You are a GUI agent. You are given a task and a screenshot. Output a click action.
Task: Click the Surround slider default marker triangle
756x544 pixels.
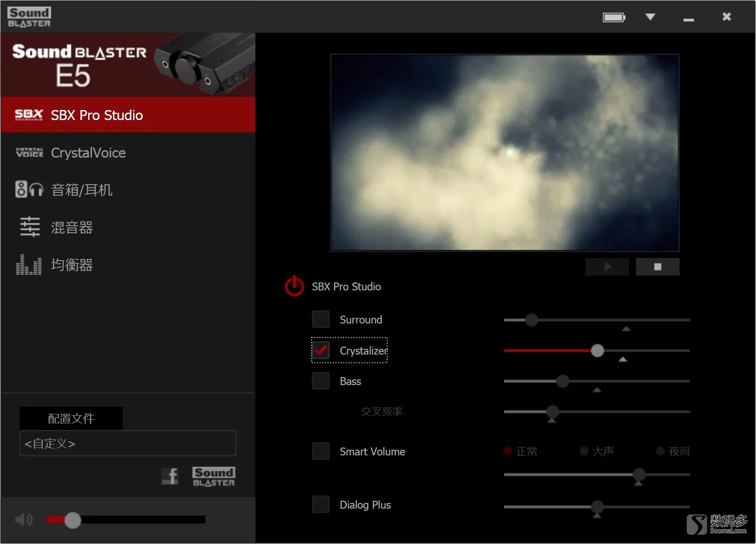point(626,329)
